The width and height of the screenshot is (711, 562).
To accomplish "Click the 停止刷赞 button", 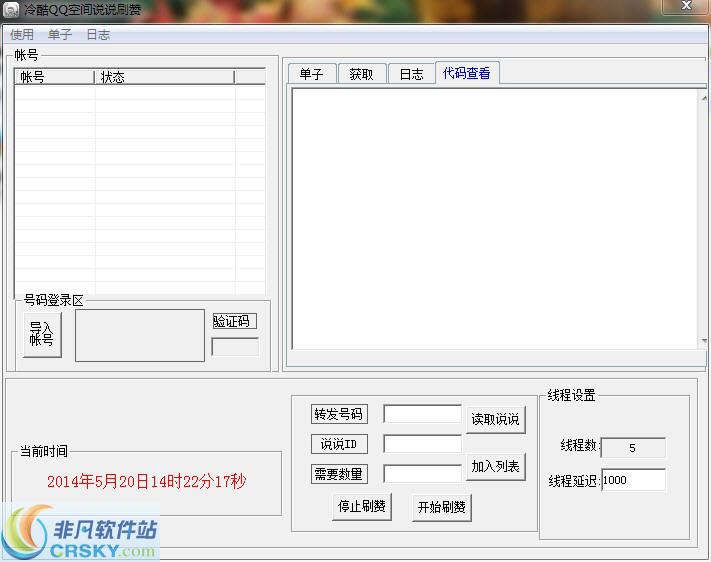I will (x=362, y=506).
